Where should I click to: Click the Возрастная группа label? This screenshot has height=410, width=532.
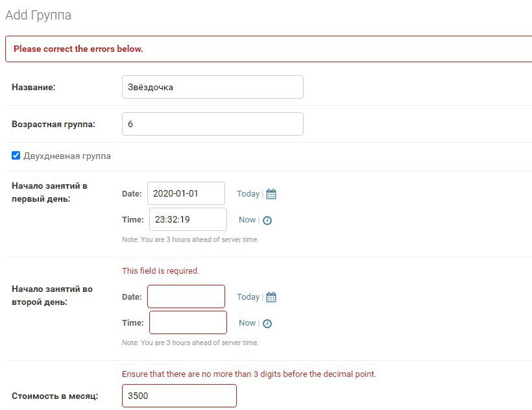[x=54, y=124]
